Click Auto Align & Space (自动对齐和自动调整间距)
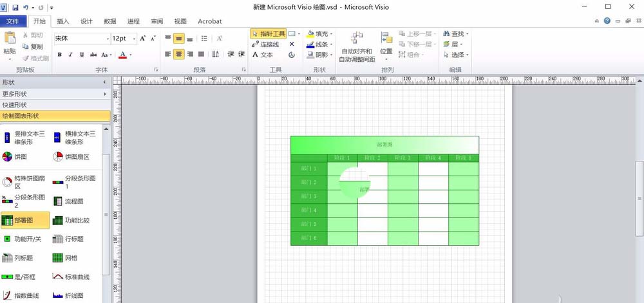Image resolution: width=644 pixels, height=303 pixels. (x=357, y=47)
